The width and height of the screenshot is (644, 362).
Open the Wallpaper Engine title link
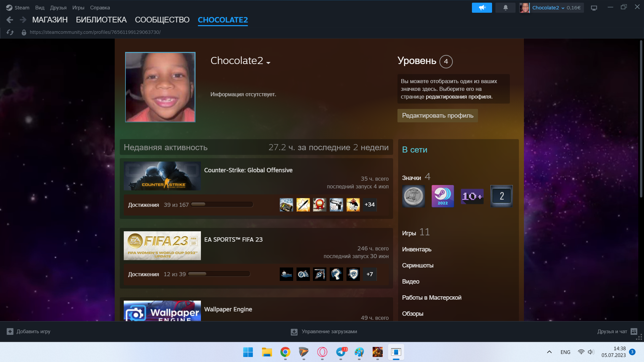[x=228, y=309]
